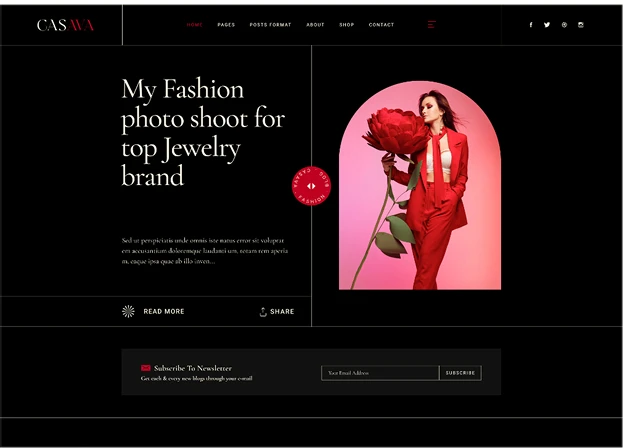The width and height of the screenshot is (623, 448).
Task: Open the Instagram icon in header
Action: [580, 25]
